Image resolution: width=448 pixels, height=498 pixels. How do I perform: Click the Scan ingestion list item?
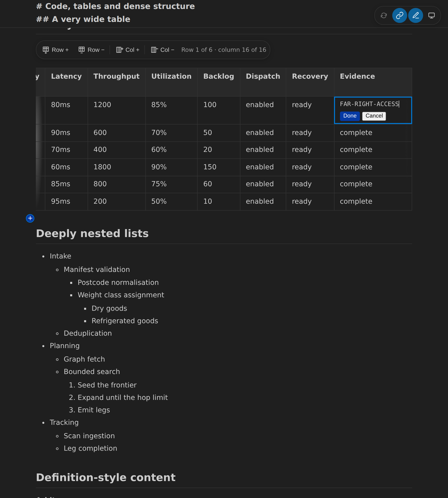pyautogui.click(x=89, y=436)
